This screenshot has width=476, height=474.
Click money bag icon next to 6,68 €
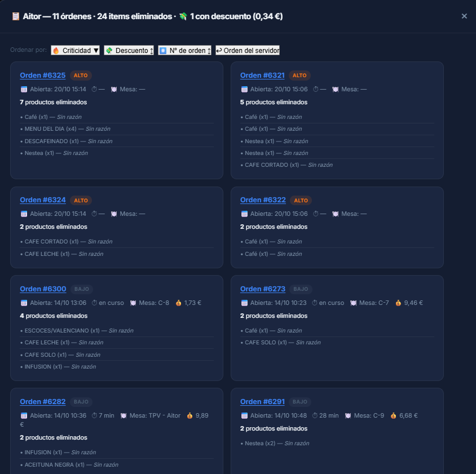(x=393, y=416)
